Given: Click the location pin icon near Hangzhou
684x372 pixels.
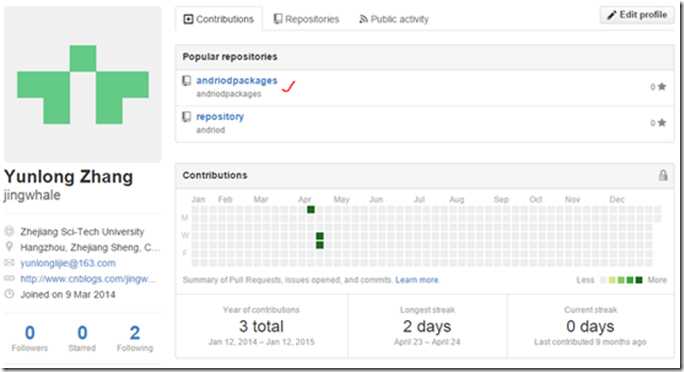Looking at the screenshot, I should pyautogui.click(x=9, y=247).
